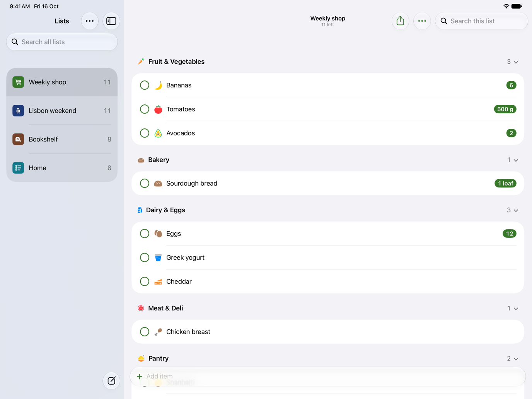Tap the share list icon
This screenshot has height=399, width=532.
400,21
